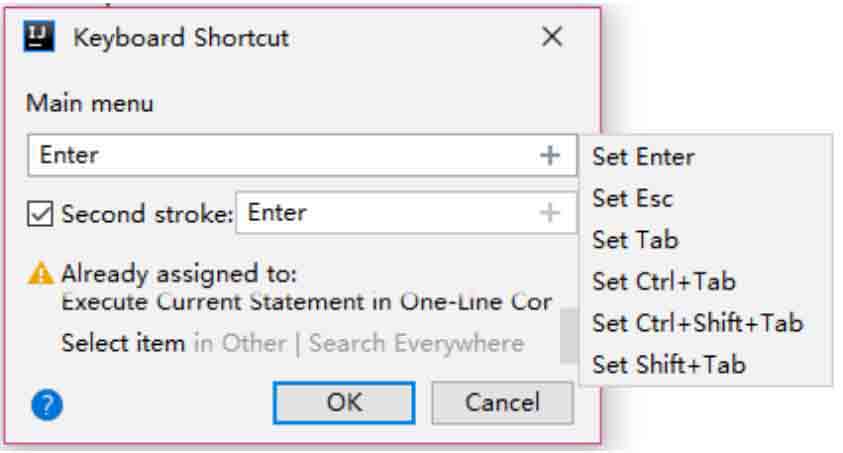Click the plus icon in first stroke field
This screenshot has width=843, height=453.
click(550, 156)
